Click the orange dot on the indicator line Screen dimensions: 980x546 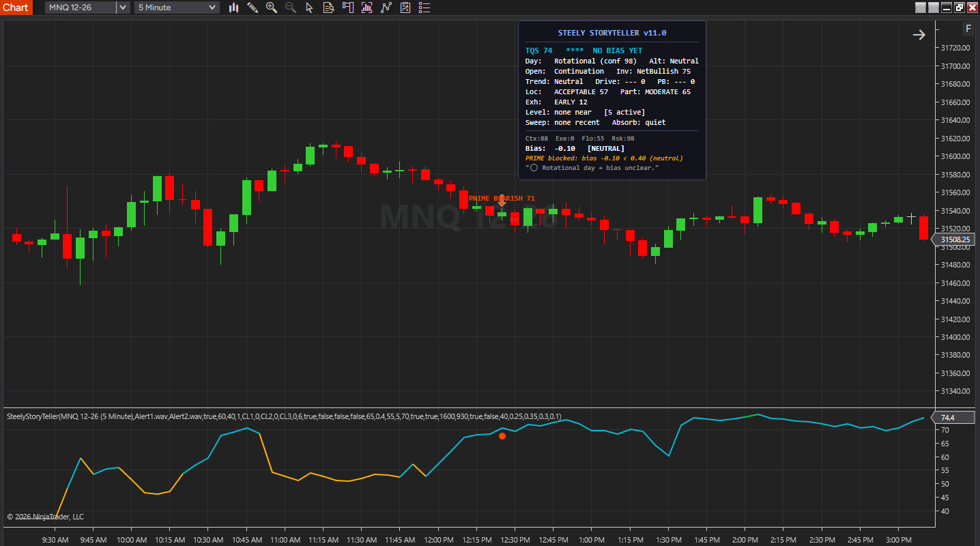[x=502, y=435]
